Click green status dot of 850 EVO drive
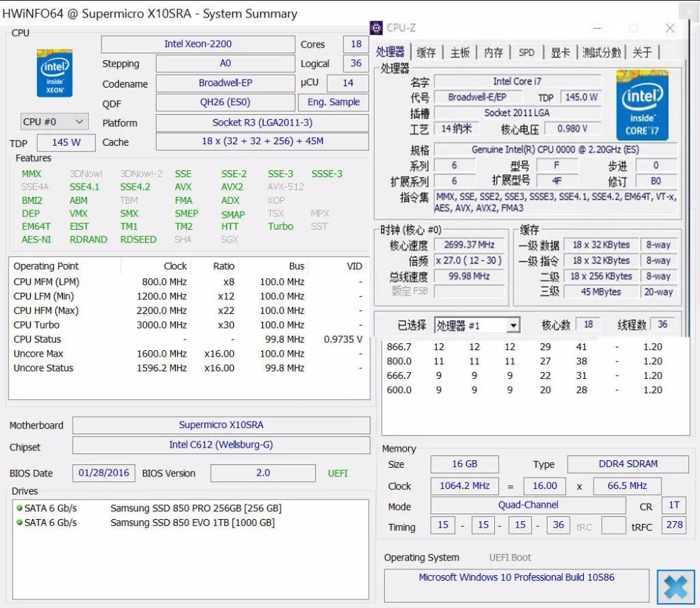700x608 pixels. tap(19, 523)
